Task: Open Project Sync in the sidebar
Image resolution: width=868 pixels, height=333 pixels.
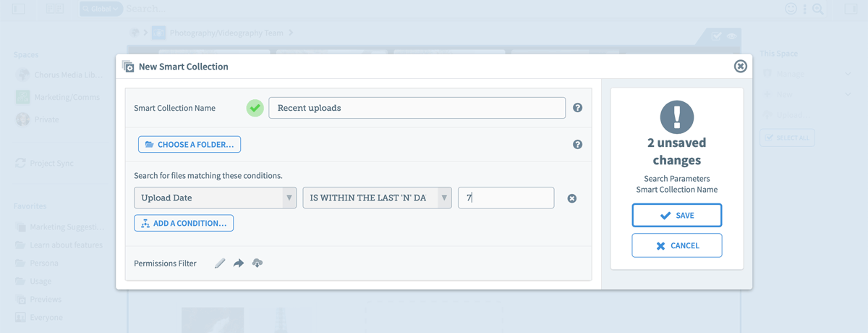Action: [51, 164]
